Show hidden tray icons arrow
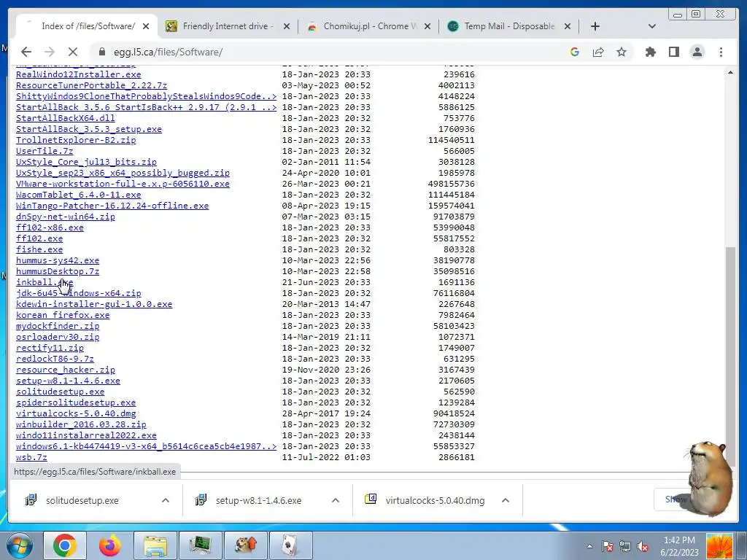747x560 pixels. tap(589, 546)
